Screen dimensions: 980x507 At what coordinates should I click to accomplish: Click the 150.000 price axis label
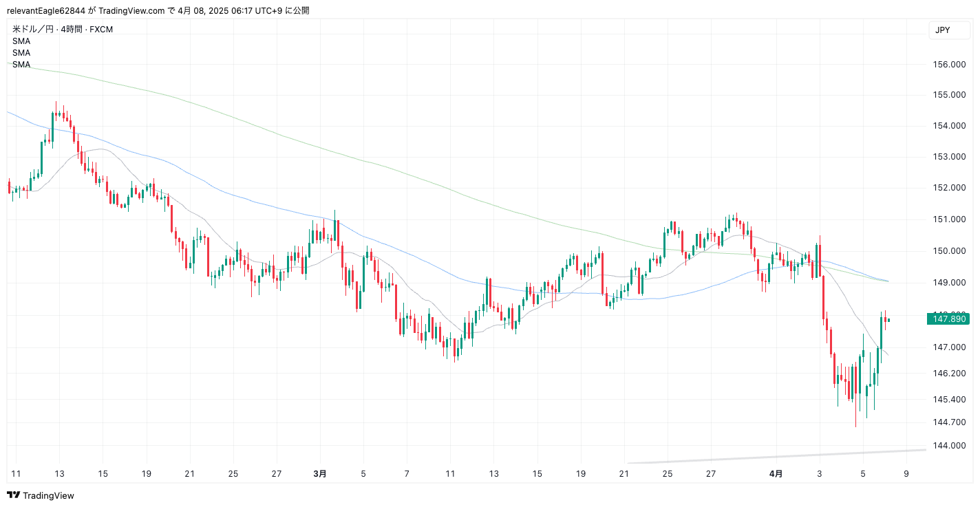[949, 251]
